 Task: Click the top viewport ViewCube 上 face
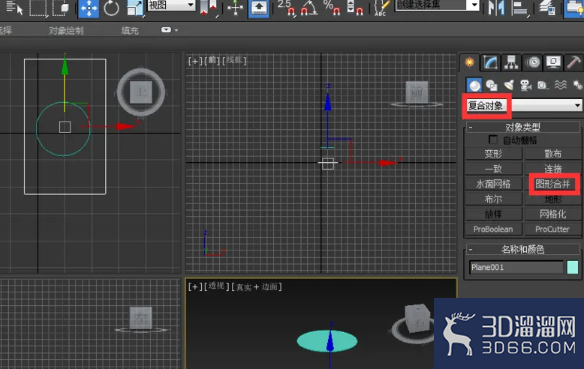click(141, 92)
